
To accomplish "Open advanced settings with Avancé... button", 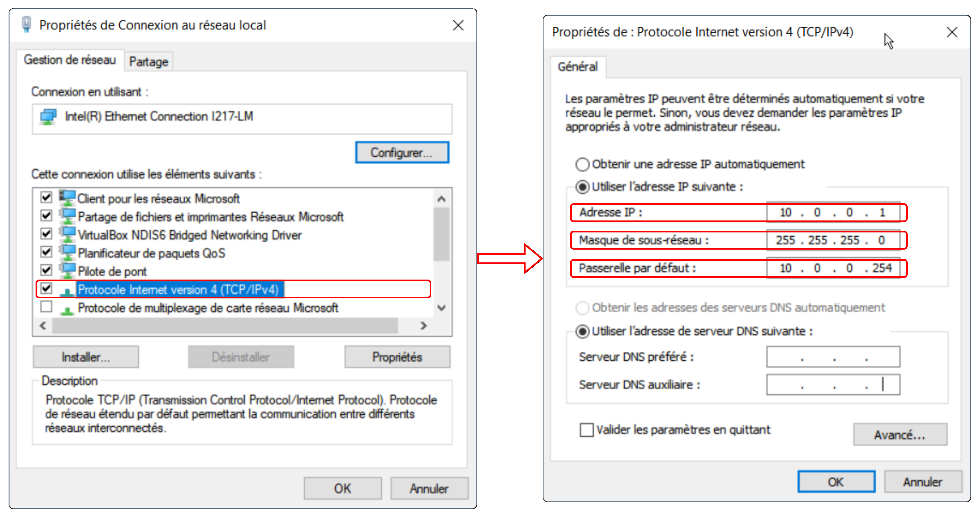I will pyautogui.click(x=900, y=434).
